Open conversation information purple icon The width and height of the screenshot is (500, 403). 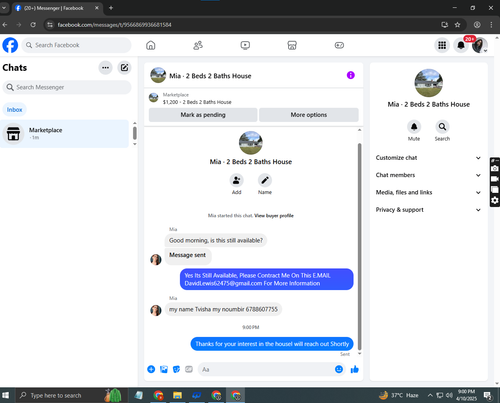click(351, 75)
